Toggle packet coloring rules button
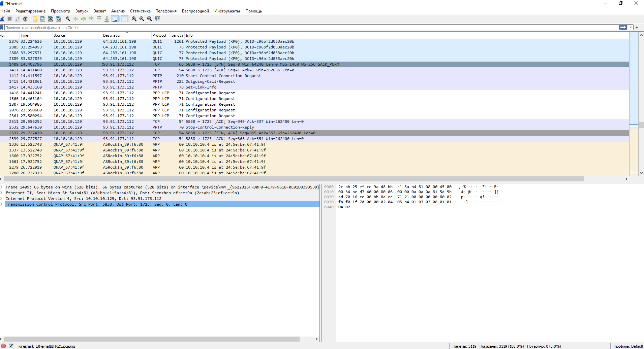This screenshot has width=644, height=349. coord(125,19)
